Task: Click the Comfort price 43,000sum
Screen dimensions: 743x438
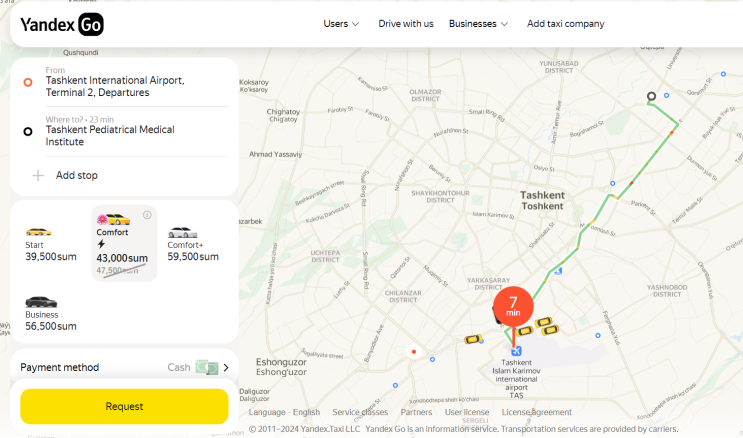Action: tap(122, 258)
